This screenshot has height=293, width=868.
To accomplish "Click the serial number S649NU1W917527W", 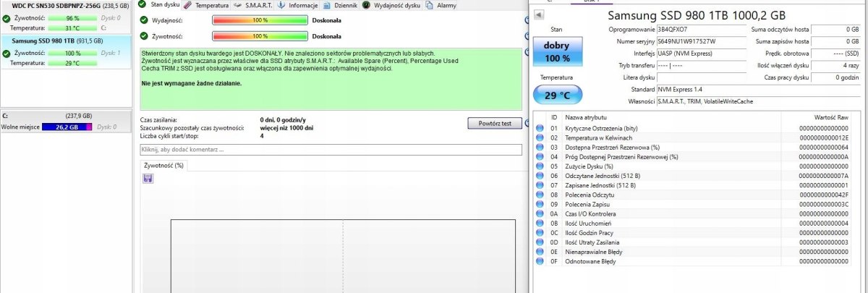I will (x=700, y=41).
